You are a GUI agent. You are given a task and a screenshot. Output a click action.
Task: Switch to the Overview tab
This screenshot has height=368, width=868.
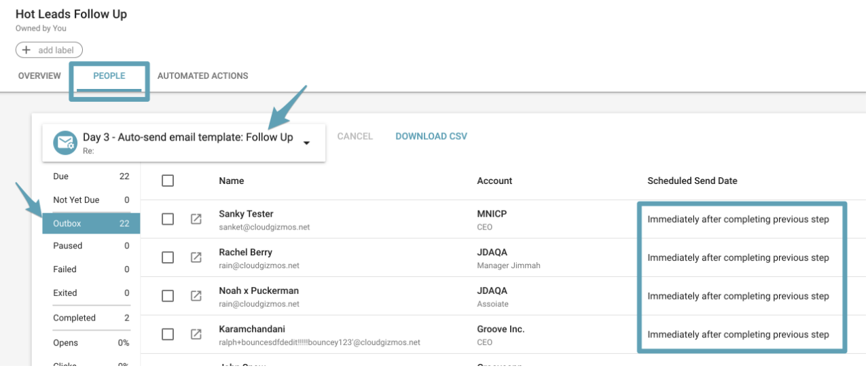tap(39, 76)
